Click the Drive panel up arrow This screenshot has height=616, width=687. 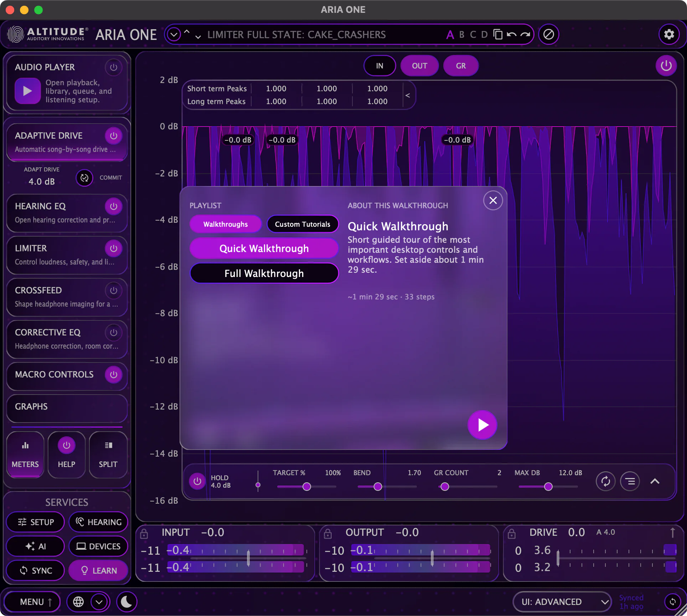(x=672, y=533)
